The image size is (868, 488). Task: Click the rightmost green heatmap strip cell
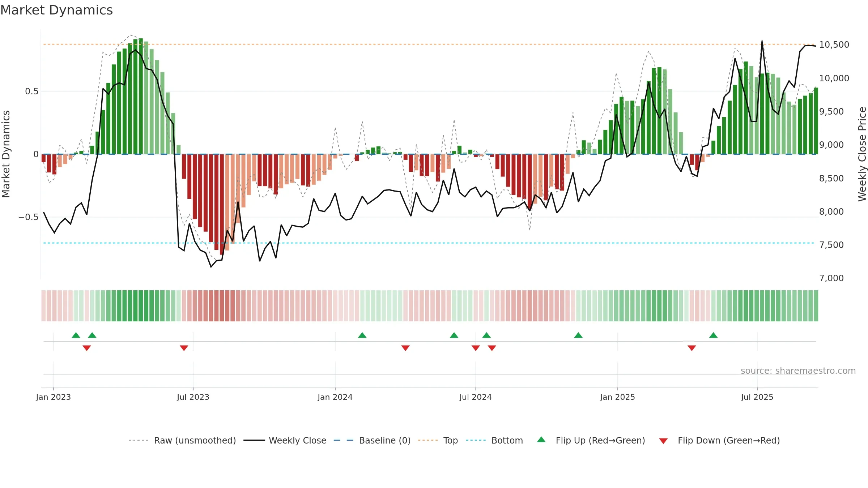tap(816, 306)
